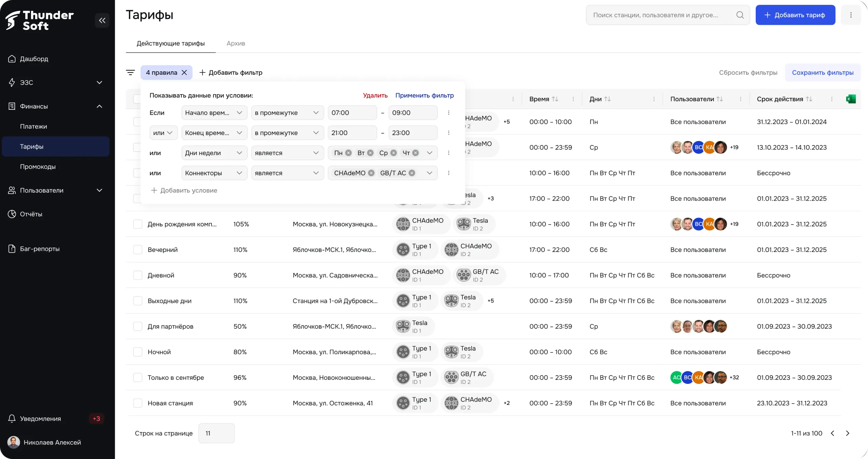Remove the CHAdeMO connector chip
868x459 pixels.
pos(371,173)
